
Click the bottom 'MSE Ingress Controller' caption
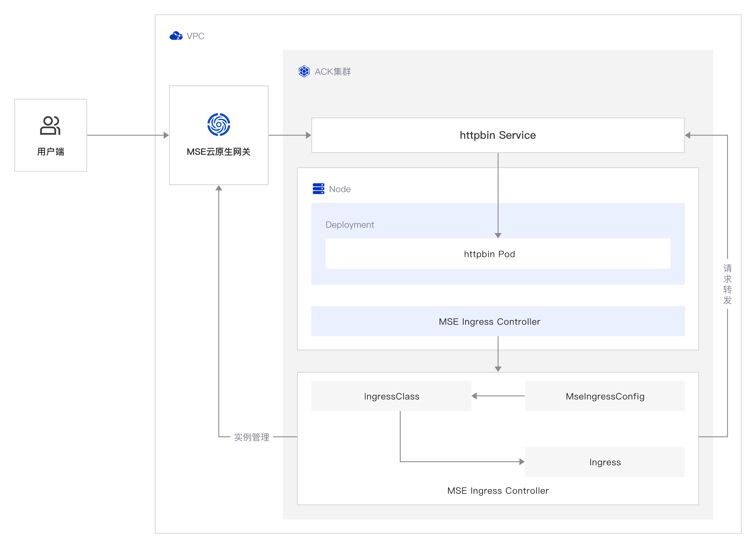pos(498,491)
